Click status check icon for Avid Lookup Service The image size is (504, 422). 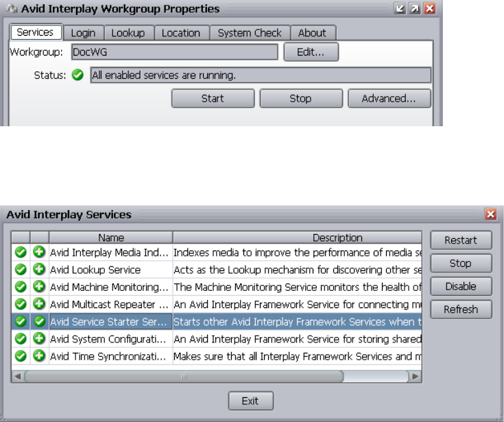[x=21, y=270]
